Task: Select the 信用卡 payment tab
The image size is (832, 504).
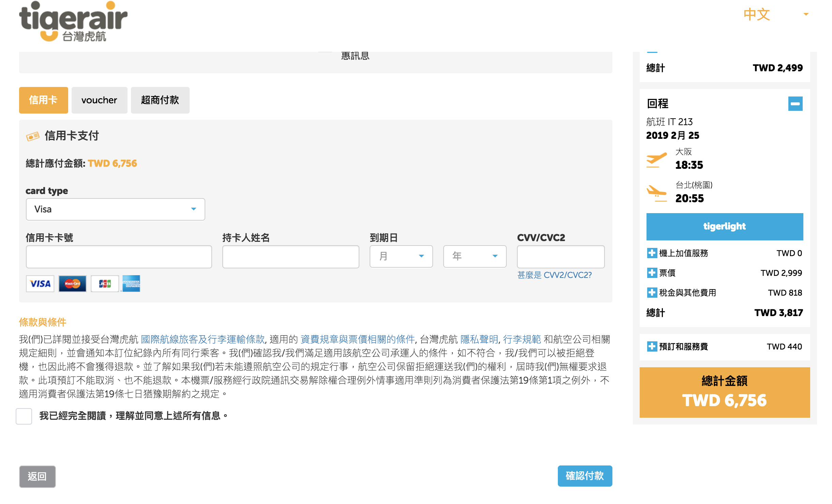Action: click(43, 100)
